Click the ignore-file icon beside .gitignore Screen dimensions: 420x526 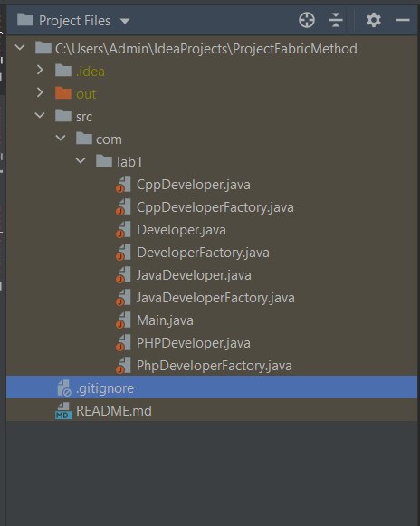tap(63, 387)
